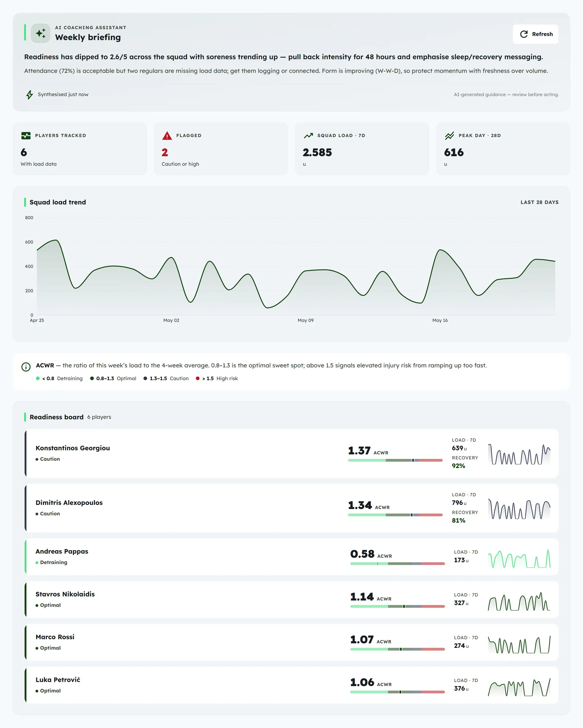The height and width of the screenshot is (728, 583).
Task: Click the Weekly briefing title
Action: (x=88, y=38)
